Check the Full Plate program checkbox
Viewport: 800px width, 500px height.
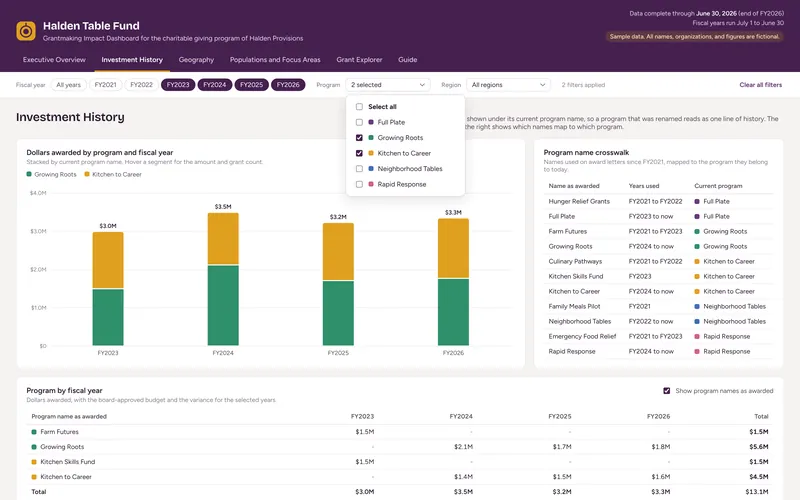(359, 122)
